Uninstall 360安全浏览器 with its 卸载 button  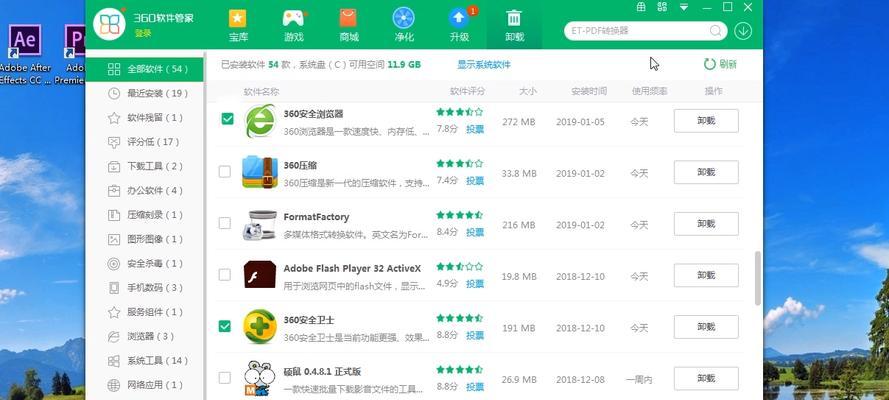coord(706,121)
